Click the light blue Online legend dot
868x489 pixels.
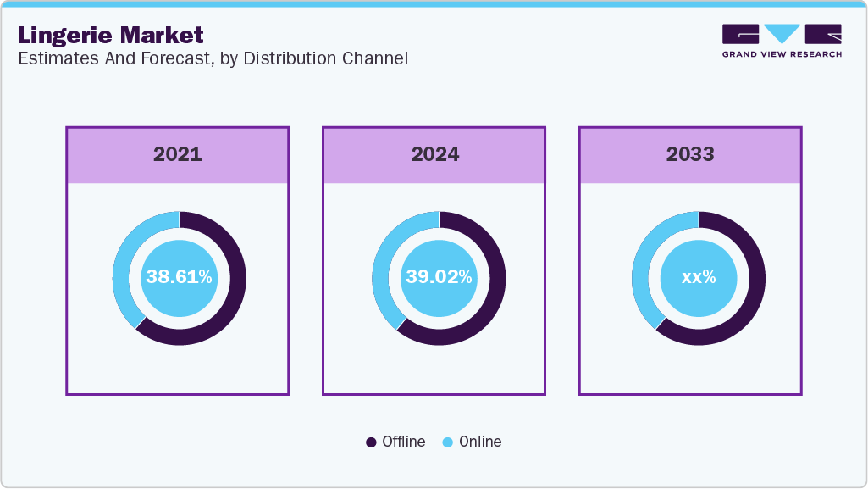[447, 442]
